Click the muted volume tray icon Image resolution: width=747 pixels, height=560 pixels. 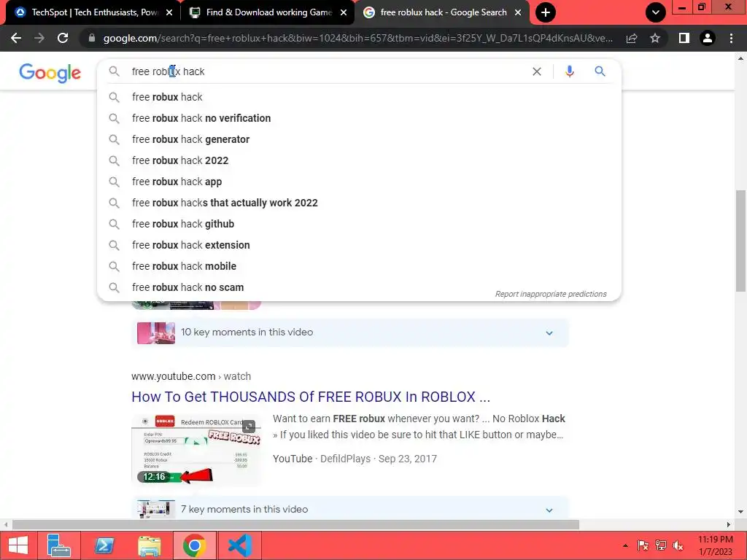tap(678, 545)
